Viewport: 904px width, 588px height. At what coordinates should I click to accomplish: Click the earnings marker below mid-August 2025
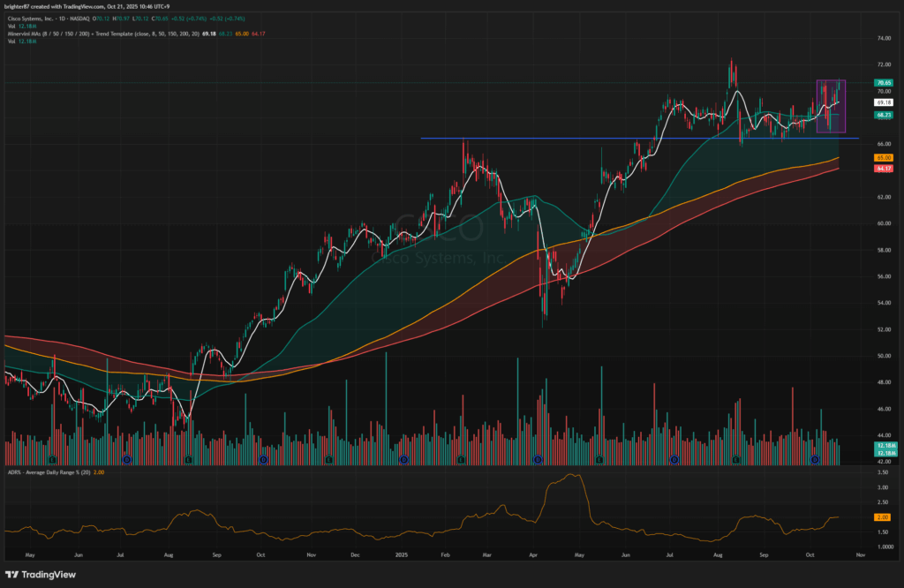pyautogui.click(x=735, y=460)
